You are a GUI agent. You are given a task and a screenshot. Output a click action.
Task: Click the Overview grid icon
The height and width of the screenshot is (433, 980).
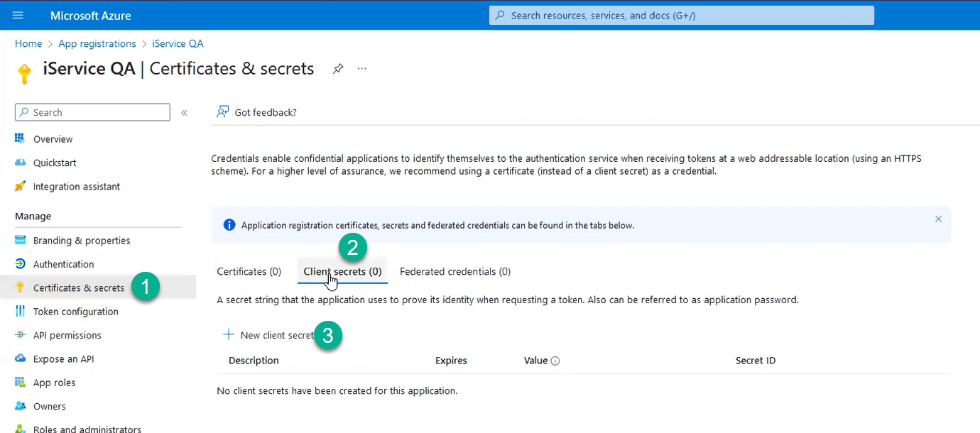coord(20,139)
